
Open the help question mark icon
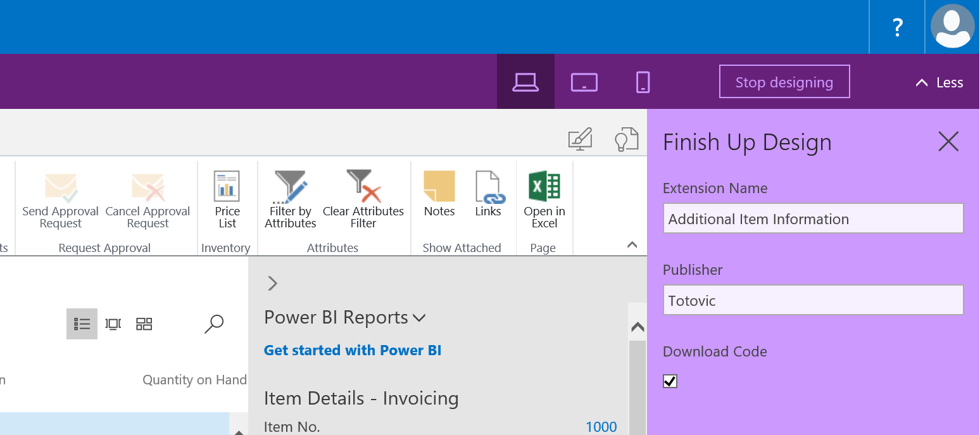point(897,27)
